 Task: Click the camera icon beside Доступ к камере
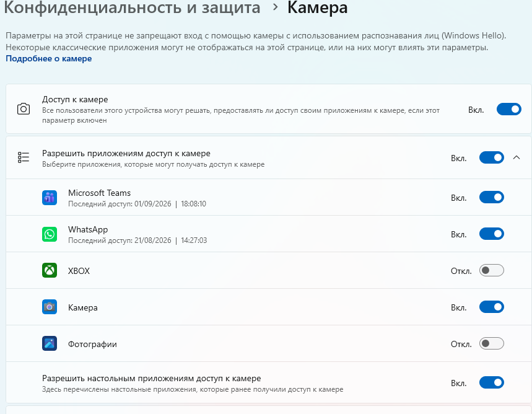[24, 109]
